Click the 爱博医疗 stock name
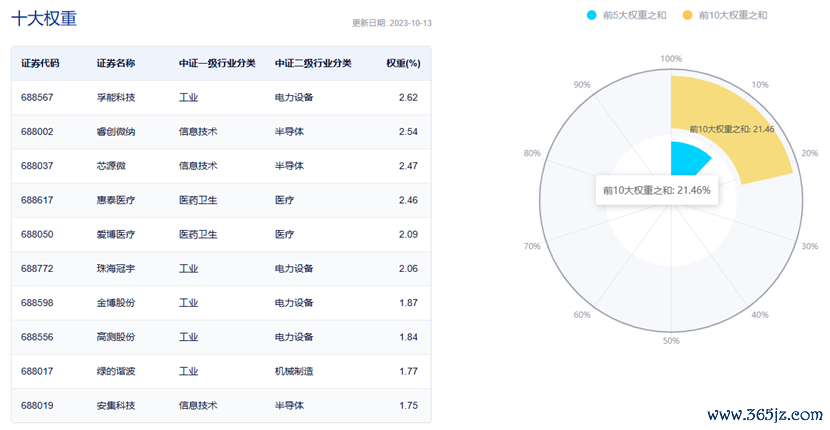 116,235
